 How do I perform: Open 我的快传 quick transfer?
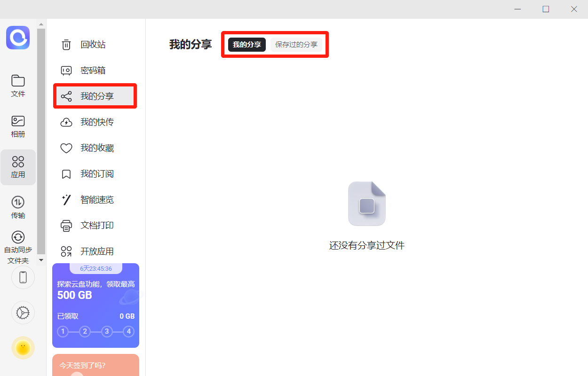click(95, 122)
